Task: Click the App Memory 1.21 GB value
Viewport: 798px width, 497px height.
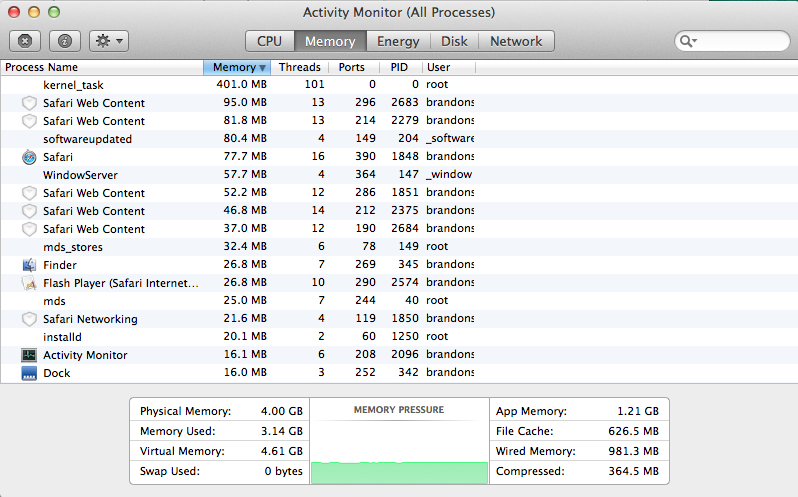Action: click(x=638, y=411)
